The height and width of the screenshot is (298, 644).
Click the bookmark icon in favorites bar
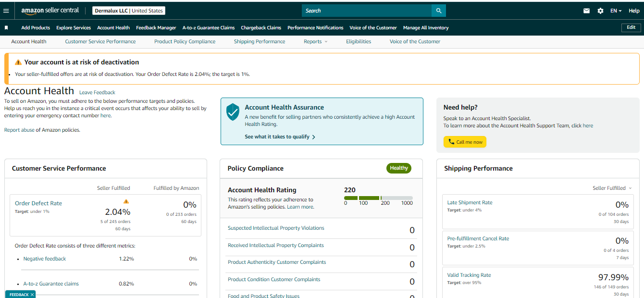(6, 28)
